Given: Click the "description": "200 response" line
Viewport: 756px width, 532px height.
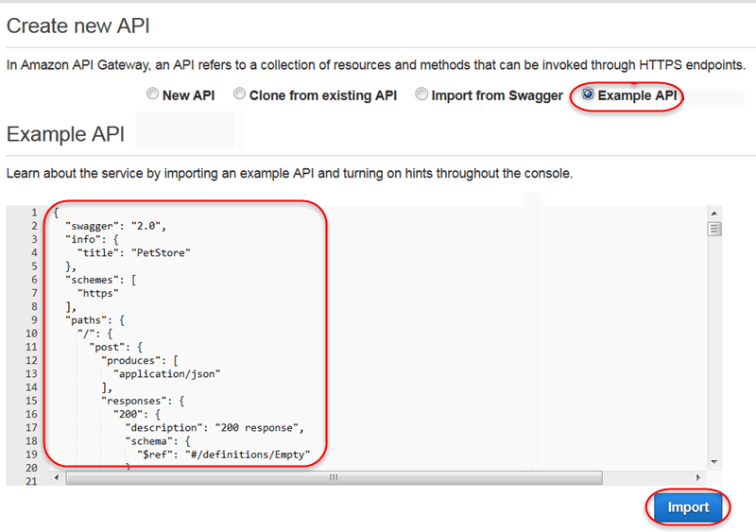Looking at the screenshot, I should click(x=215, y=428).
